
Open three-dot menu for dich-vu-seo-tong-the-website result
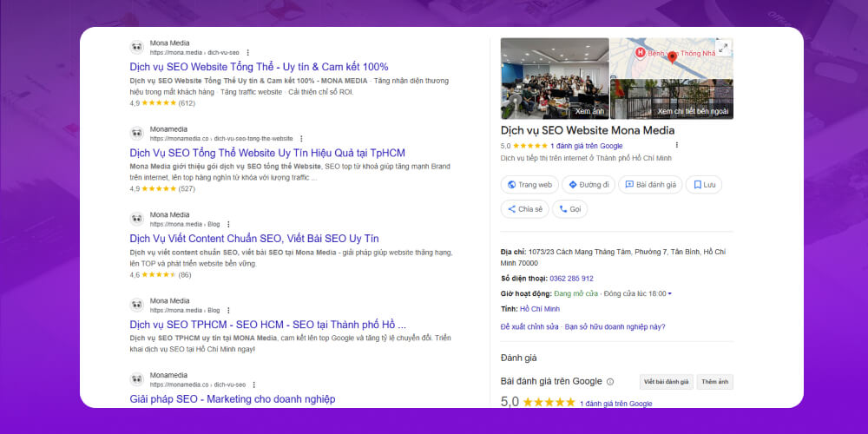click(x=301, y=138)
